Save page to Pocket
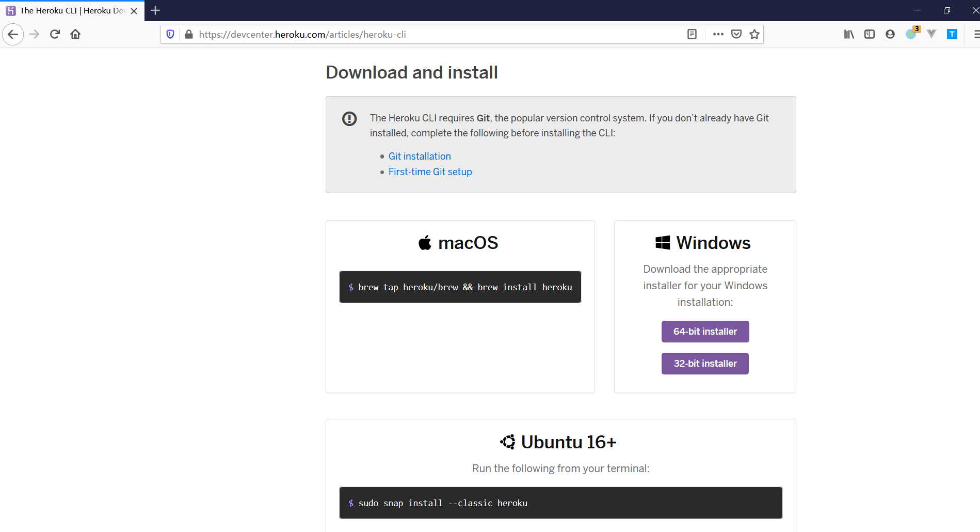 pyautogui.click(x=736, y=35)
